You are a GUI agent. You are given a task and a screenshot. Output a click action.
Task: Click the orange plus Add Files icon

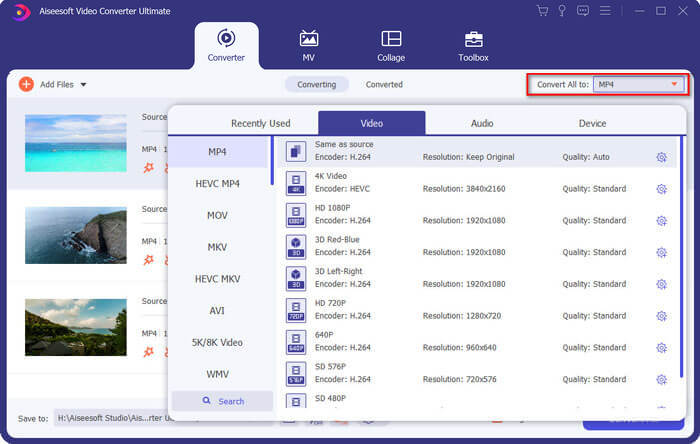point(26,84)
